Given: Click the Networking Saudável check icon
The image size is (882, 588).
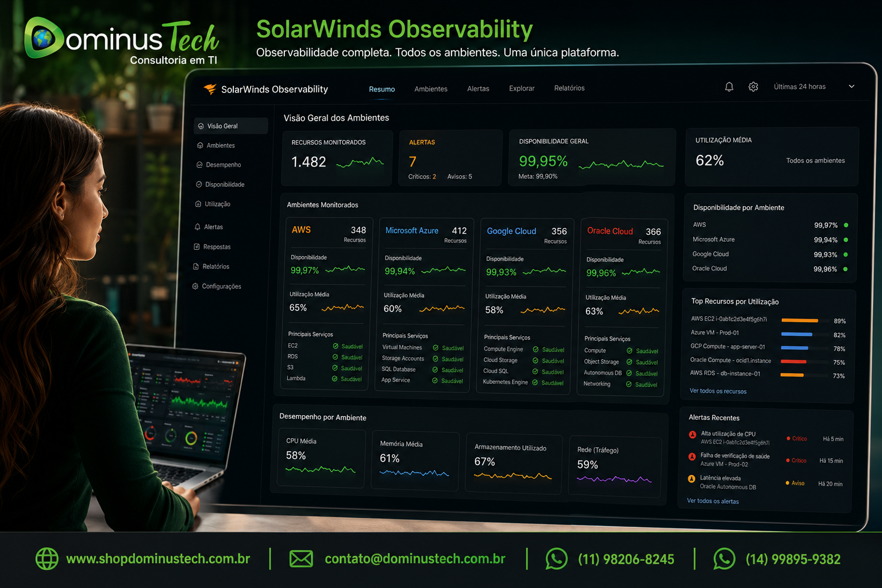Looking at the screenshot, I should pyautogui.click(x=629, y=384).
